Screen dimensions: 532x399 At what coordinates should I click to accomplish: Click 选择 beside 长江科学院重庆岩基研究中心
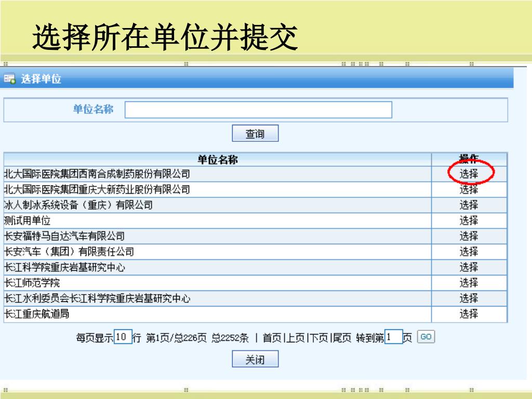pyautogui.click(x=469, y=268)
